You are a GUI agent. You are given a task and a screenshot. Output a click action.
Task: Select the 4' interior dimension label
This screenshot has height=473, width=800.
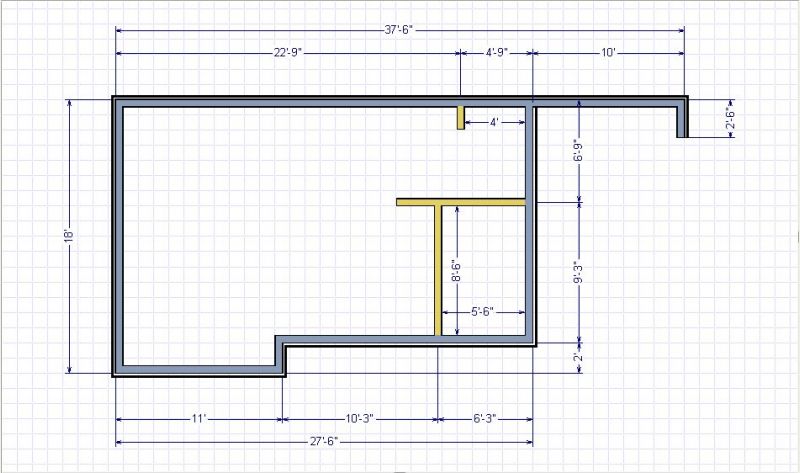[493, 122]
